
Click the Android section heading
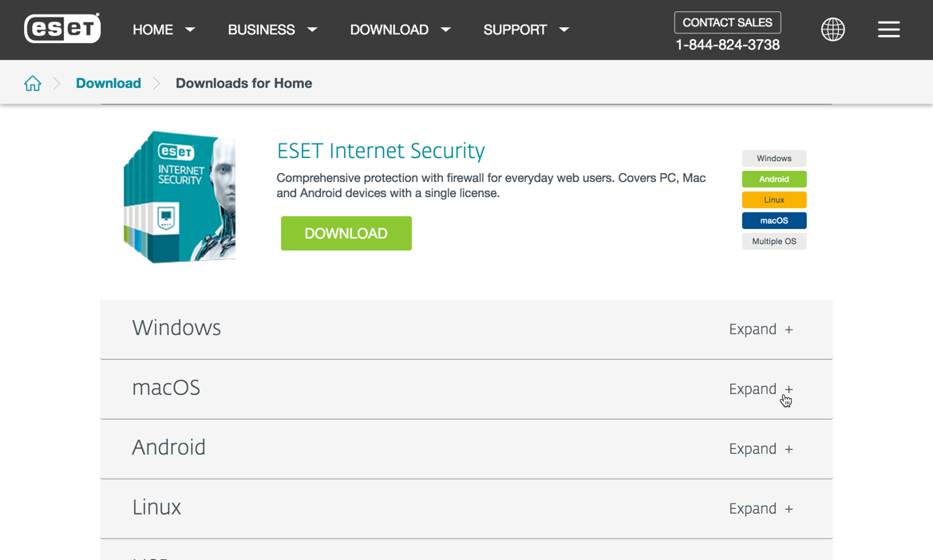[x=168, y=447]
